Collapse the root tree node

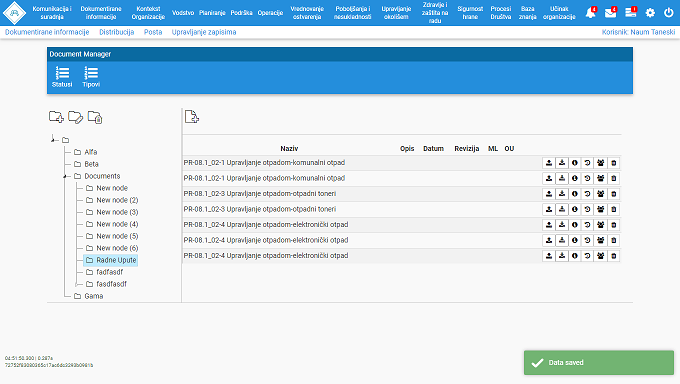(x=53, y=140)
